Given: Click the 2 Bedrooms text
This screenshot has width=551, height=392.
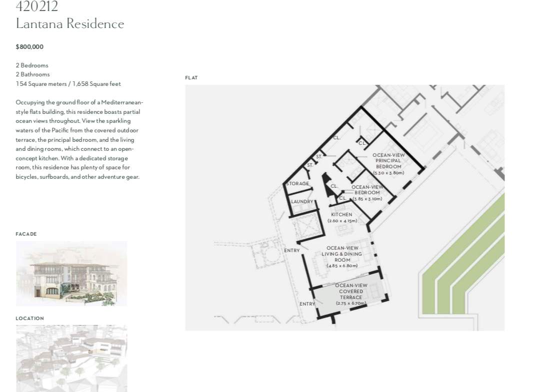Looking at the screenshot, I should (x=32, y=65).
